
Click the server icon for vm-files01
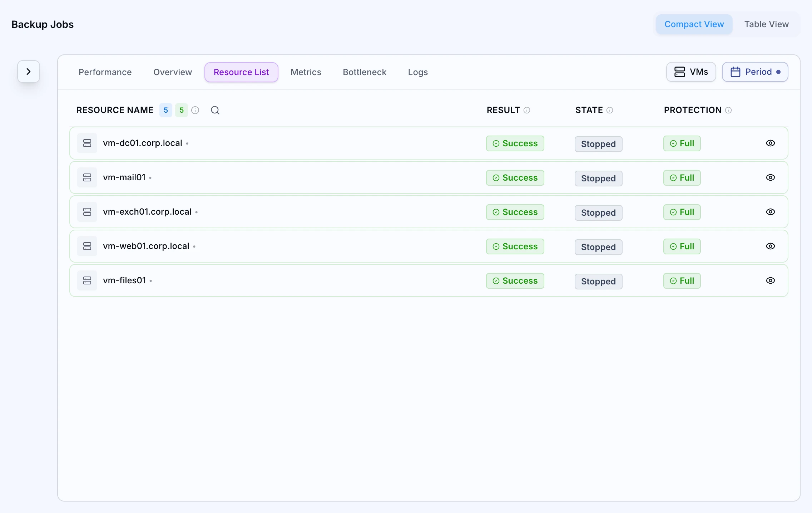(x=87, y=280)
